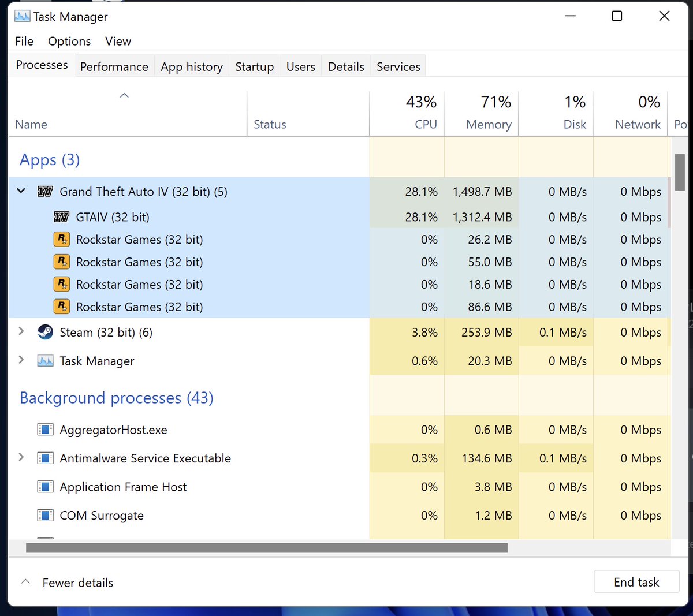
Task: Switch to the App history tab
Action: pyautogui.click(x=192, y=66)
